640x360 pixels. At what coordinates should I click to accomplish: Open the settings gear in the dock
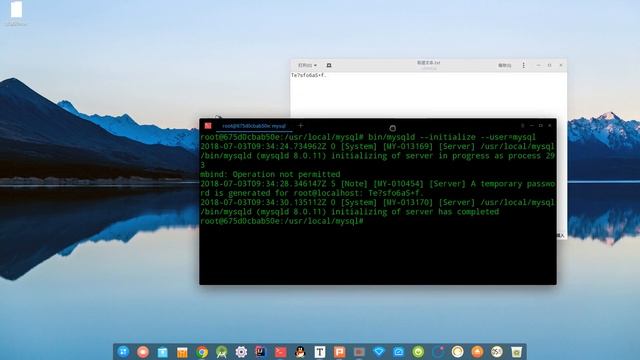pos(241,352)
